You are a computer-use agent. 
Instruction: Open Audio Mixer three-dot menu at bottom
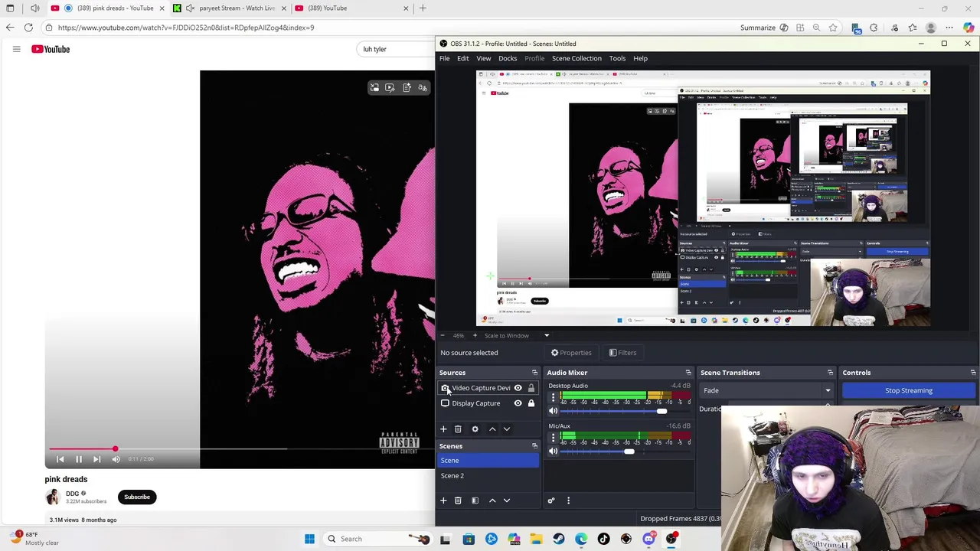[568, 500]
